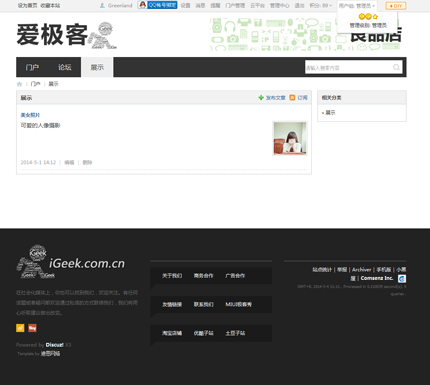
Task: Click 土豆子站 in footer
Action: coord(235,333)
